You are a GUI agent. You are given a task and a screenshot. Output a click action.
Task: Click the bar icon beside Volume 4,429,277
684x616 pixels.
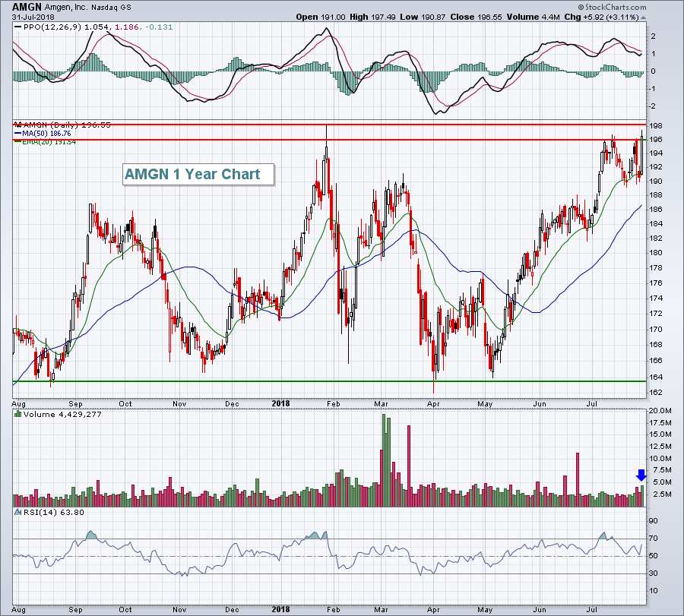click(18, 414)
